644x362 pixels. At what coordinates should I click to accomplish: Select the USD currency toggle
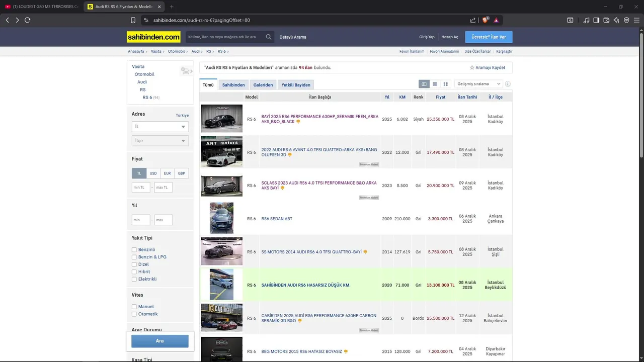[x=153, y=173]
